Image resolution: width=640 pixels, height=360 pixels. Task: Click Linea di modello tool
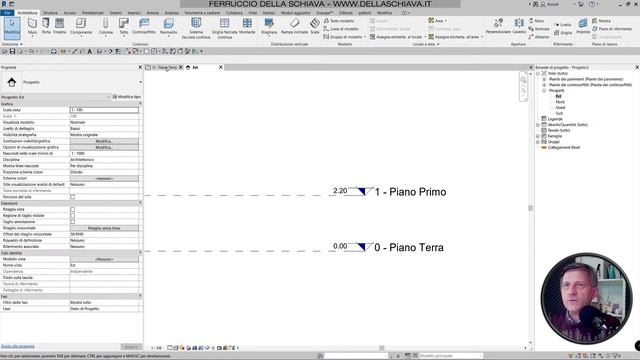[341, 29]
